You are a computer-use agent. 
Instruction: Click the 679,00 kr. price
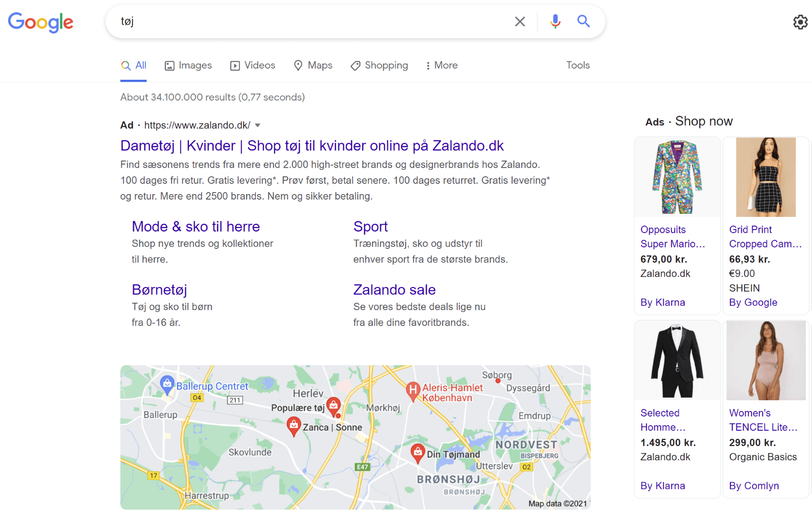point(664,260)
